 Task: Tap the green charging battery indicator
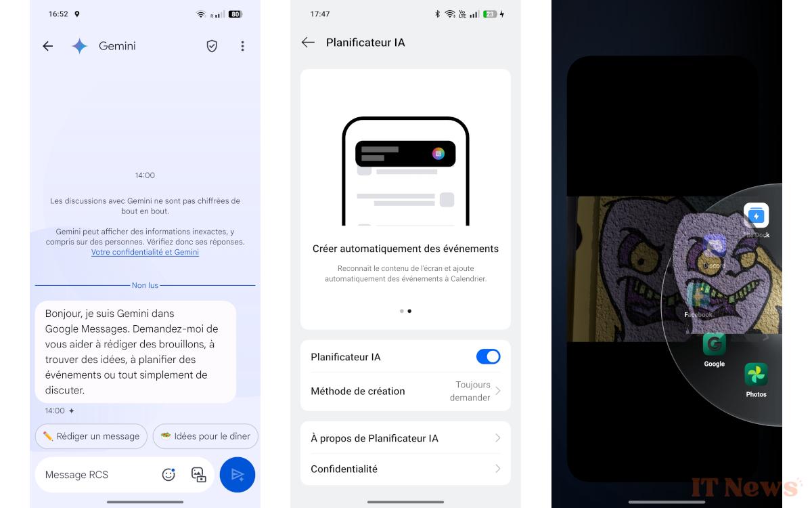click(490, 14)
